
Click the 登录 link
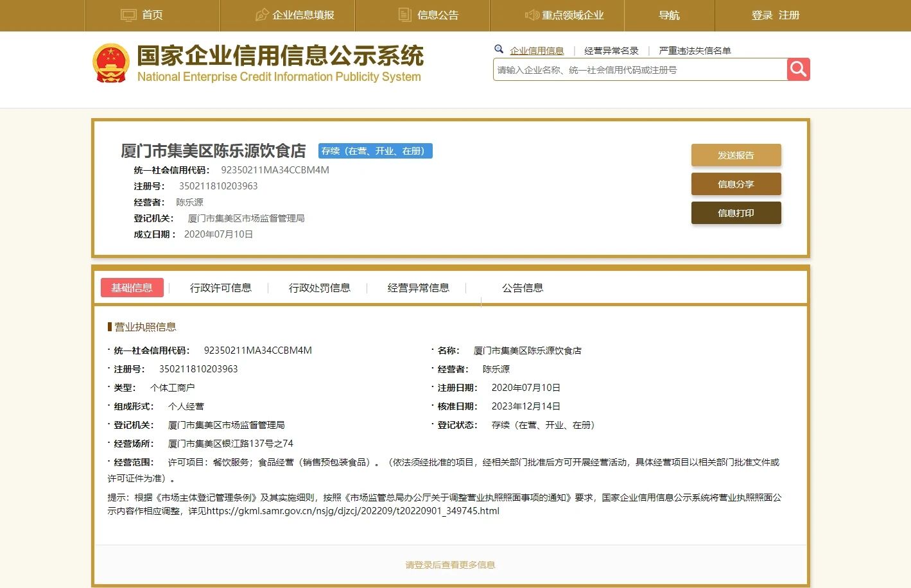pos(762,15)
